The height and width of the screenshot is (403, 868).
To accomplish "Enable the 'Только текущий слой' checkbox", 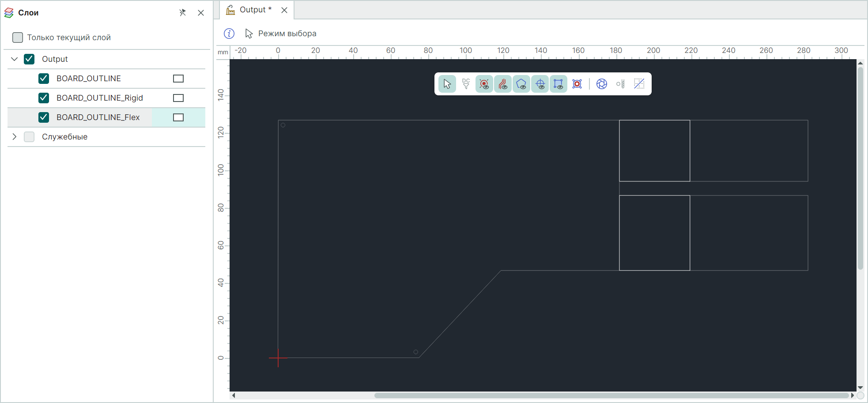I will 18,38.
